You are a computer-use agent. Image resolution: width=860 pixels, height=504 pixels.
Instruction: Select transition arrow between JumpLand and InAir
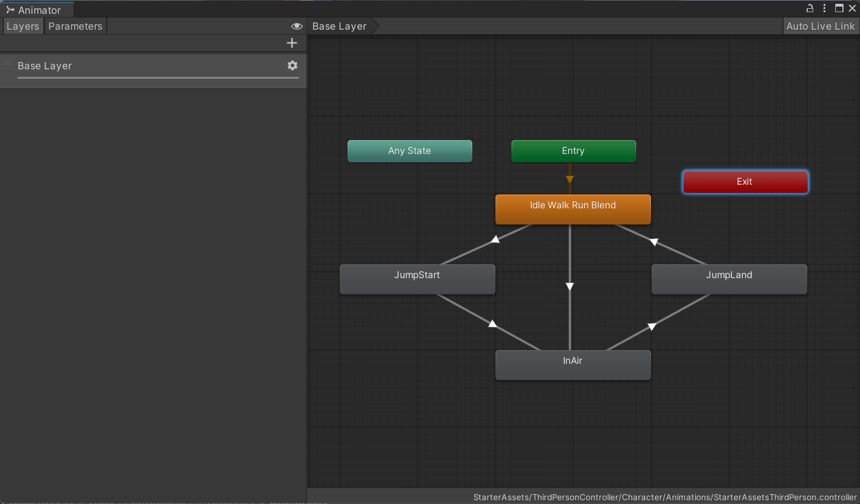652,326
